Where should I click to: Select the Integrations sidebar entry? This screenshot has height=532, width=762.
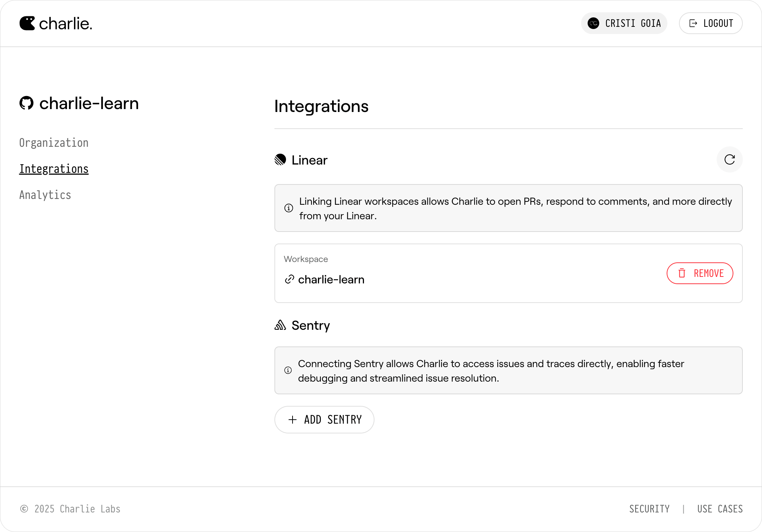pyautogui.click(x=54, y=169)
